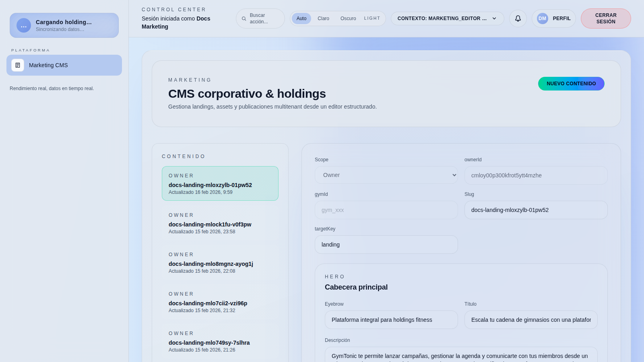Click the Slug input field
The height and width of the screenshot is (362, 644).
click(x=536, y=210)
